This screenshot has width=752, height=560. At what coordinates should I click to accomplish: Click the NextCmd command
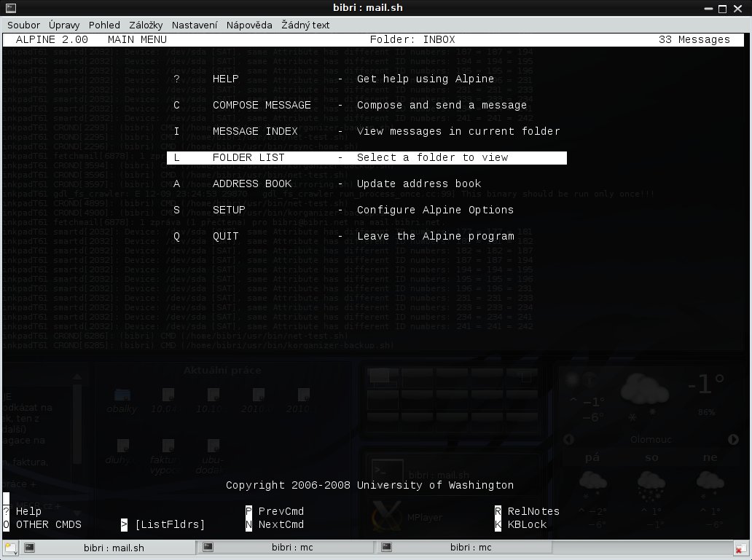click(x=275, y=524)
